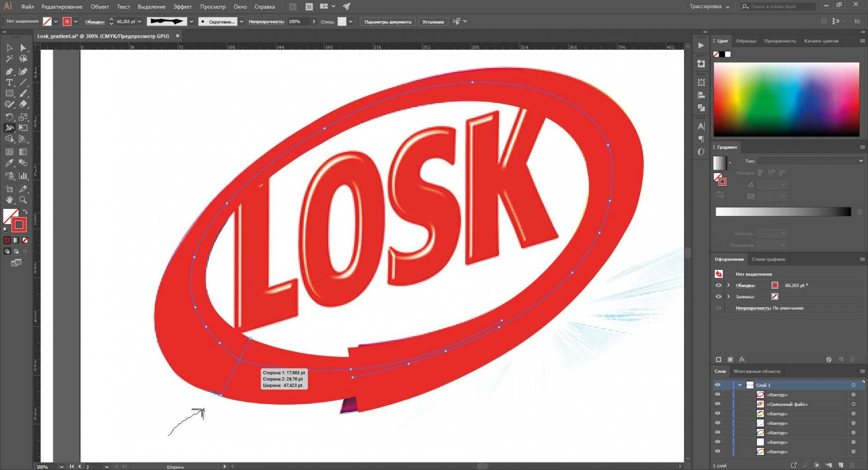Select the Eyedropper tool
Image resolution: width=868 pixels, height=470 pixels.
[9, 163]
